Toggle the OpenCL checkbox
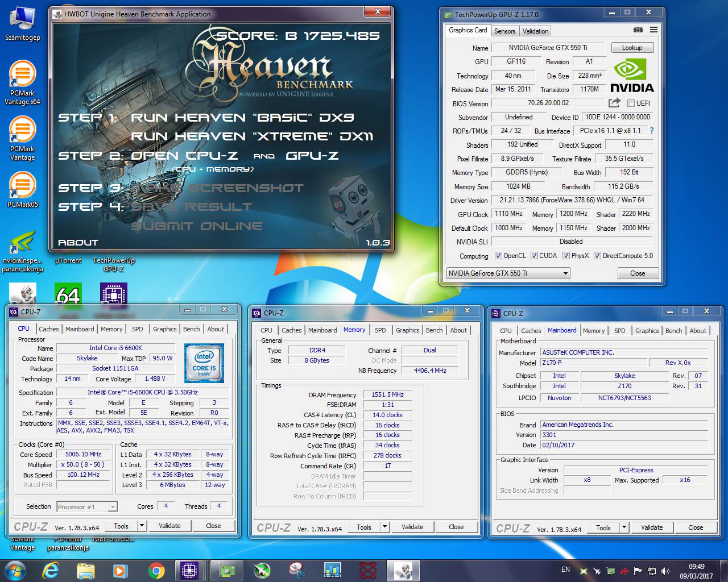 pyautogui.click(x=498, y=256)
